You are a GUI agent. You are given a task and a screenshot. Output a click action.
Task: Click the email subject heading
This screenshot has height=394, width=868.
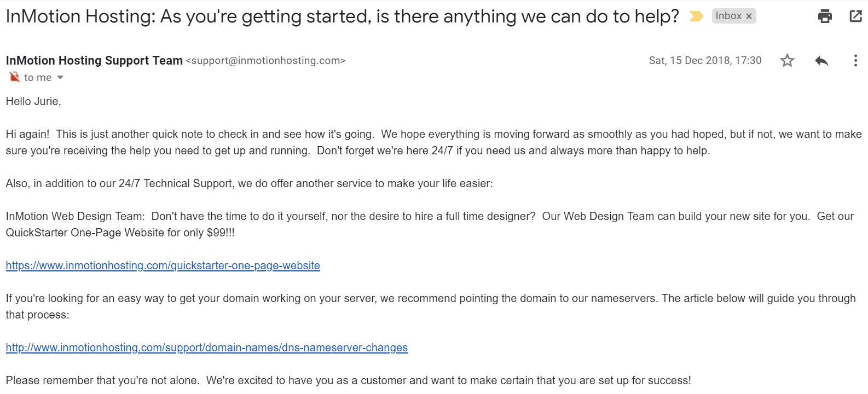(343, 16)
